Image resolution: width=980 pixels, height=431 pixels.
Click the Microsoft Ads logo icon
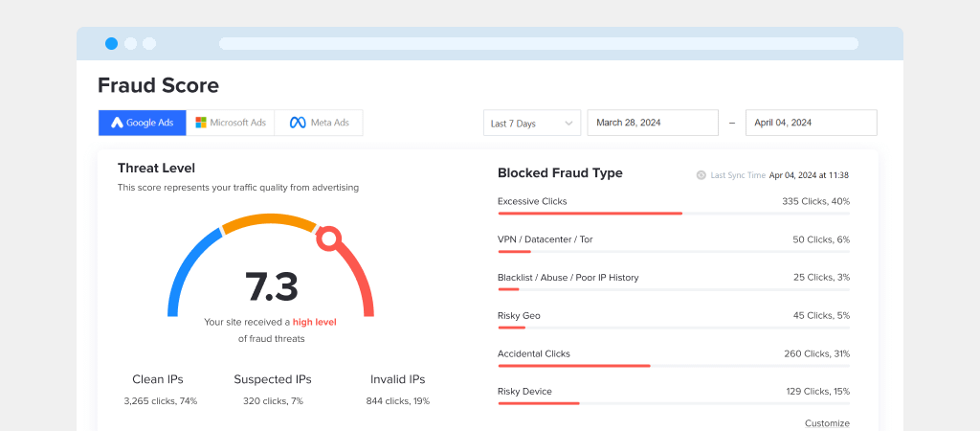pos(201,123)
